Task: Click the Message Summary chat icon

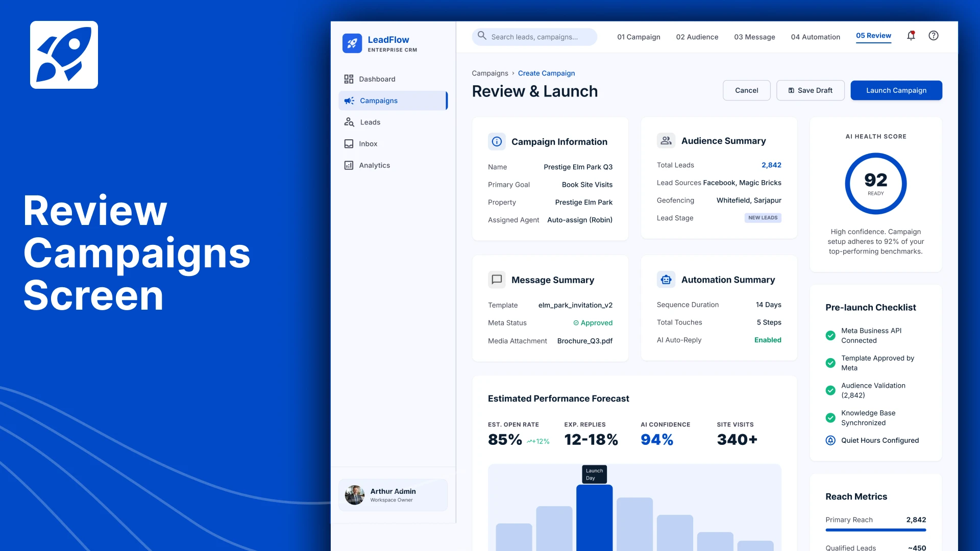Action: click(497, 280)
